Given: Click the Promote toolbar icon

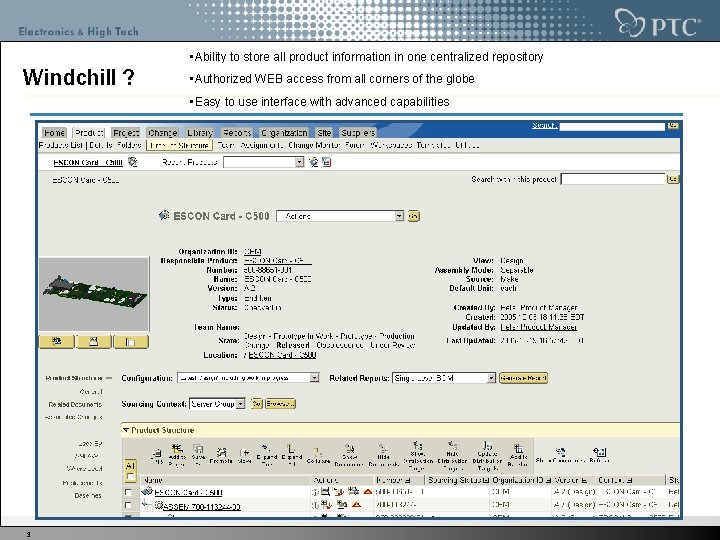Looking at the screenshot, I should [x=221, y=456].
